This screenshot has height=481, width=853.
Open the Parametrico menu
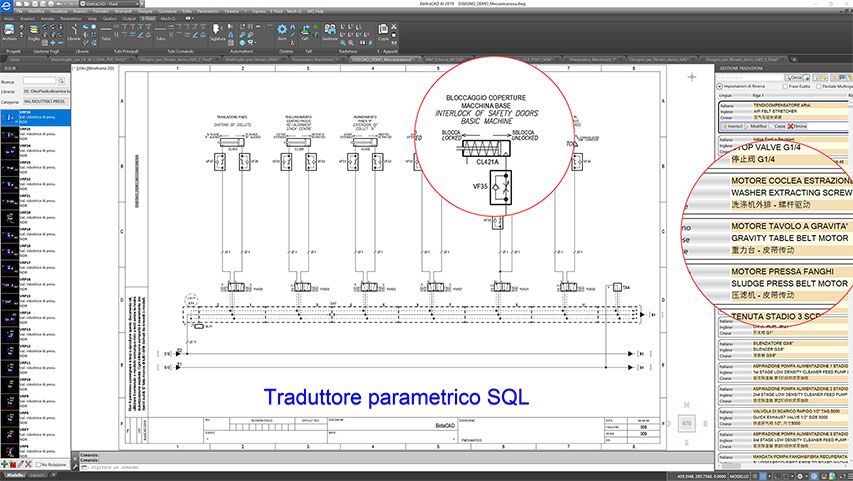[x=208, y=11]
